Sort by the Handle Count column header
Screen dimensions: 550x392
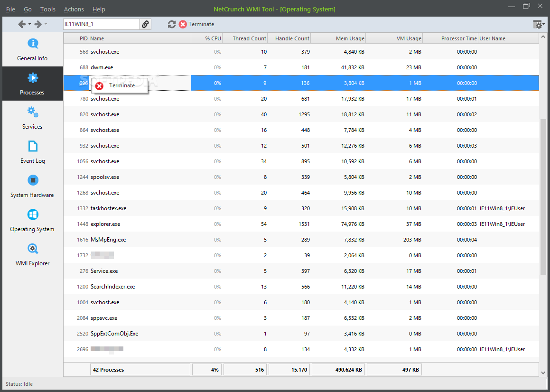(289, 38)
